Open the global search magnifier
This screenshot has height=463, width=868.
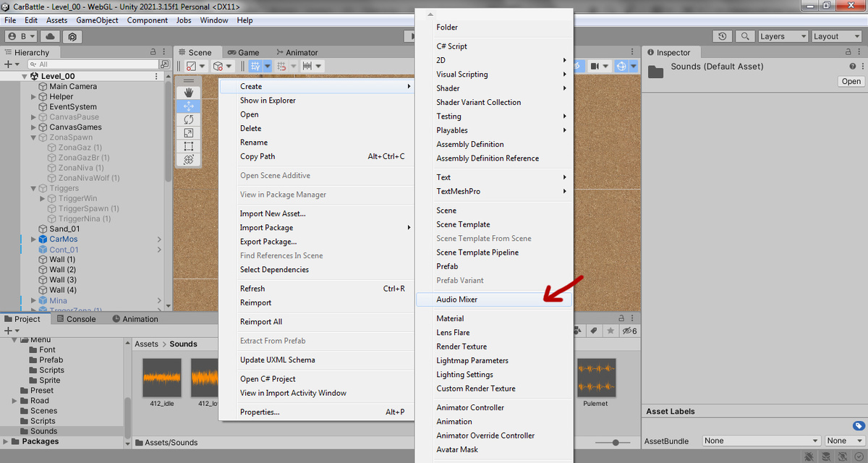(744, 36)
